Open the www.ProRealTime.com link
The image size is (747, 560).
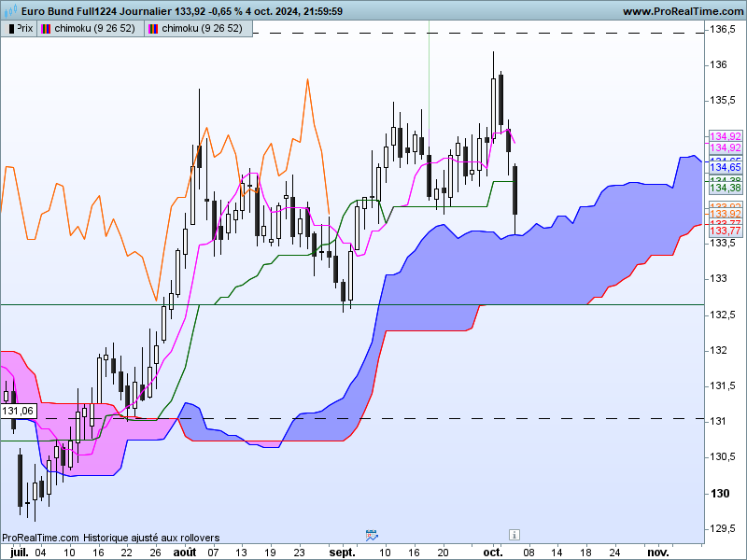coord(683,11)
